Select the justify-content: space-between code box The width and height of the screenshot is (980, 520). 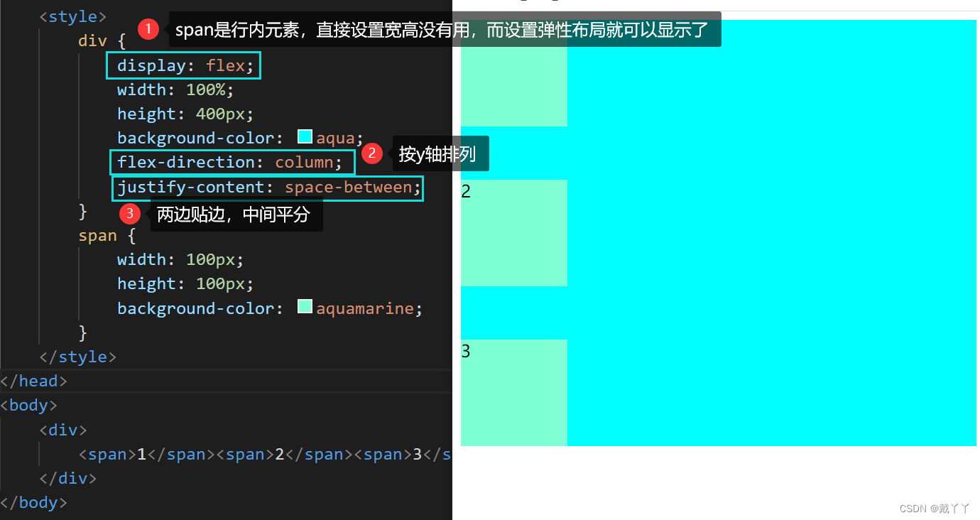point(268,187)
